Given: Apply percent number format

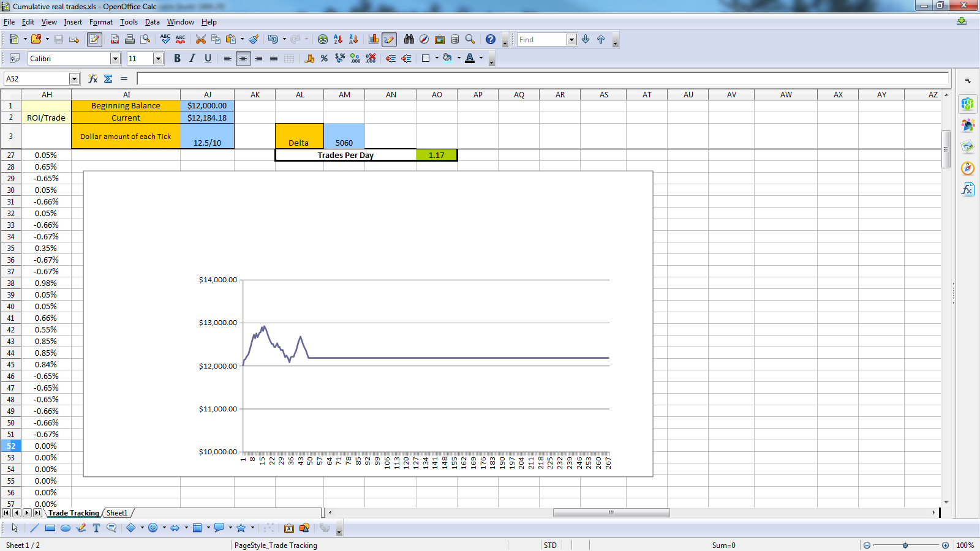Looking at the screenshot, I should pyautogui.click(x=325, y=58).
